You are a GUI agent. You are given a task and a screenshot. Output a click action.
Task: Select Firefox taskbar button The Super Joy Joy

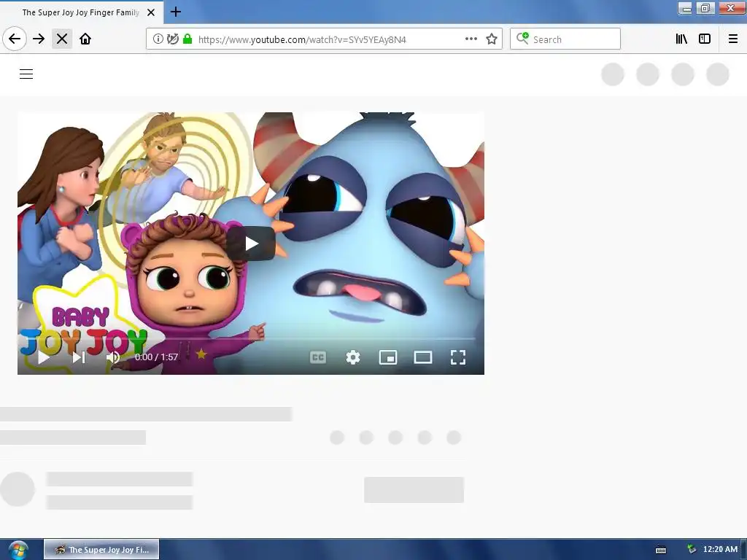point(101,550)
